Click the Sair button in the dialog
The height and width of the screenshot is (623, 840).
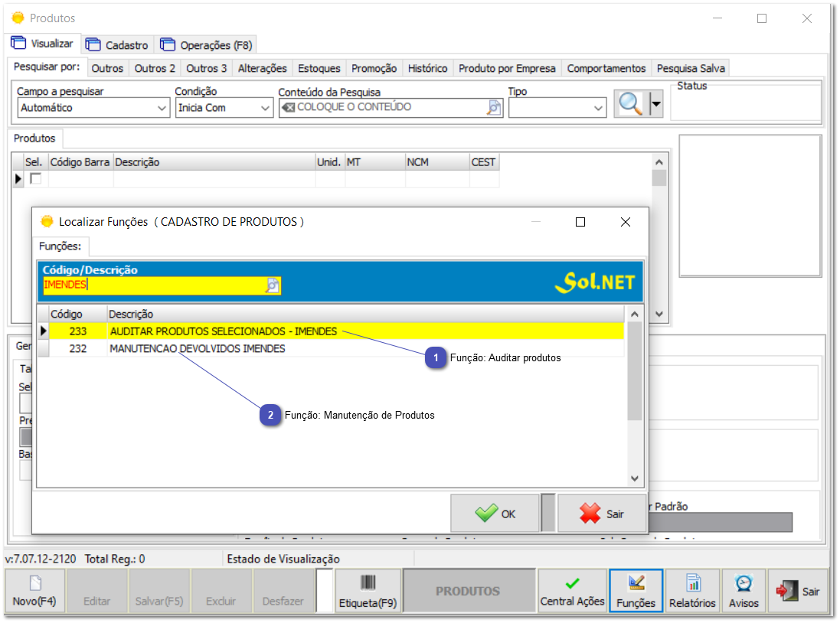tap(602, 514)
